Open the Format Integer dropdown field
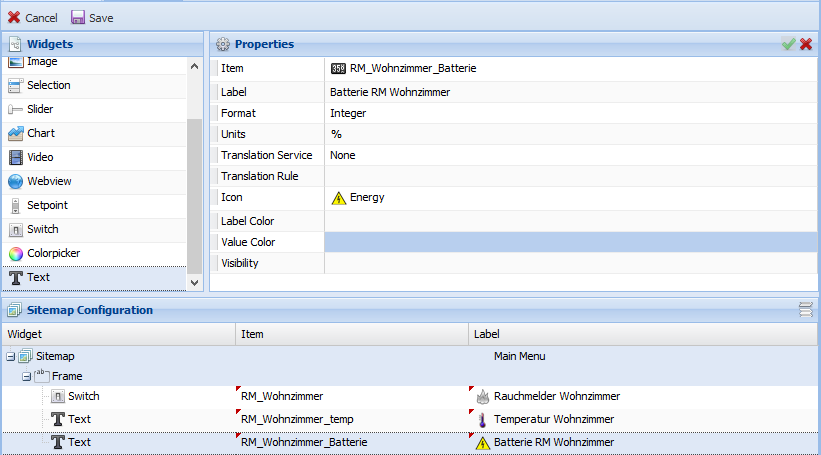The width and height of the screenshot is (821, 455). pos(570,113)
